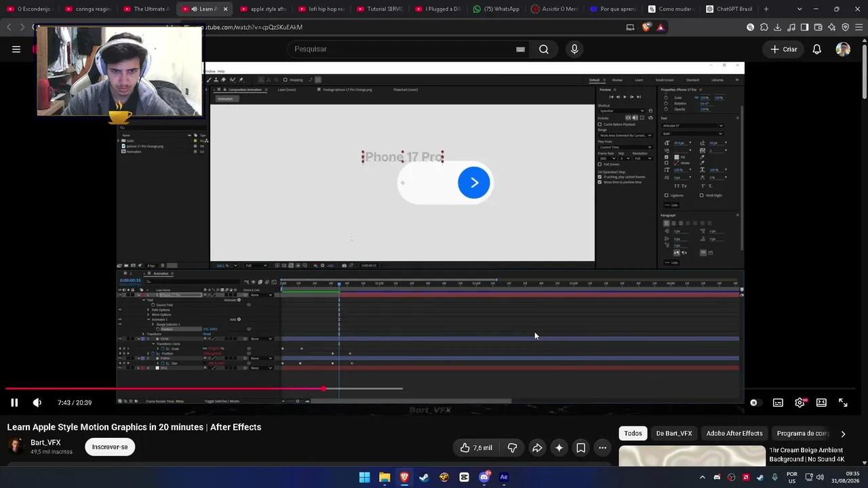
Task: Start voice search with the microphone icon
Action: coord(574,49)
